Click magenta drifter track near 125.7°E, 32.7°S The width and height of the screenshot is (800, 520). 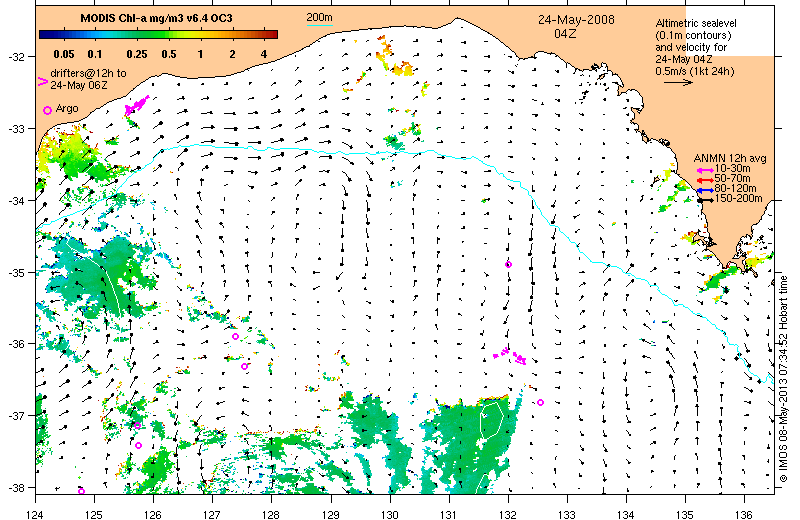click(137, 105)
